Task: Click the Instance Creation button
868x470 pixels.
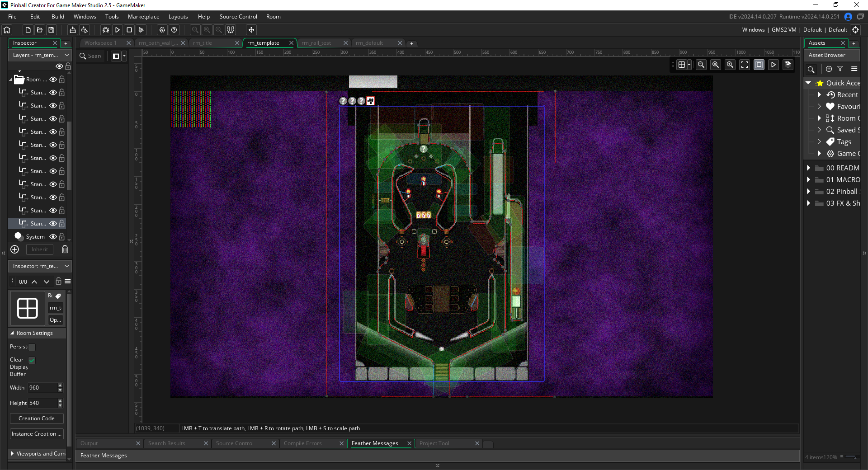Action: pyautogui.click(x=37, y=434)
